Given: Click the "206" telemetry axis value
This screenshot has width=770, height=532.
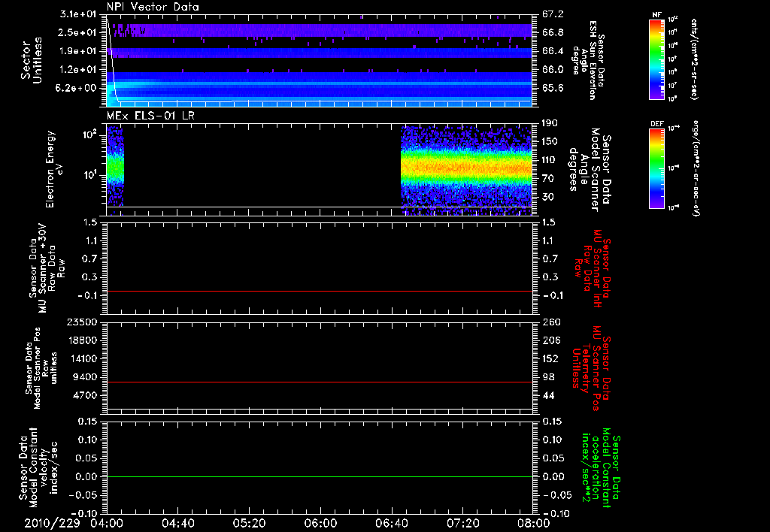Looking at the screenshot, I should coord(551,340).
